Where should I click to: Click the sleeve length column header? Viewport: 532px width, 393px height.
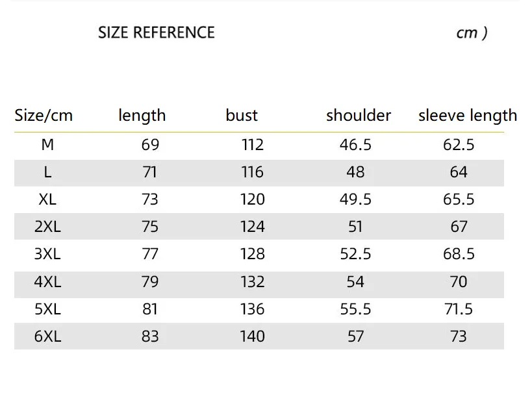pos(468,116)
